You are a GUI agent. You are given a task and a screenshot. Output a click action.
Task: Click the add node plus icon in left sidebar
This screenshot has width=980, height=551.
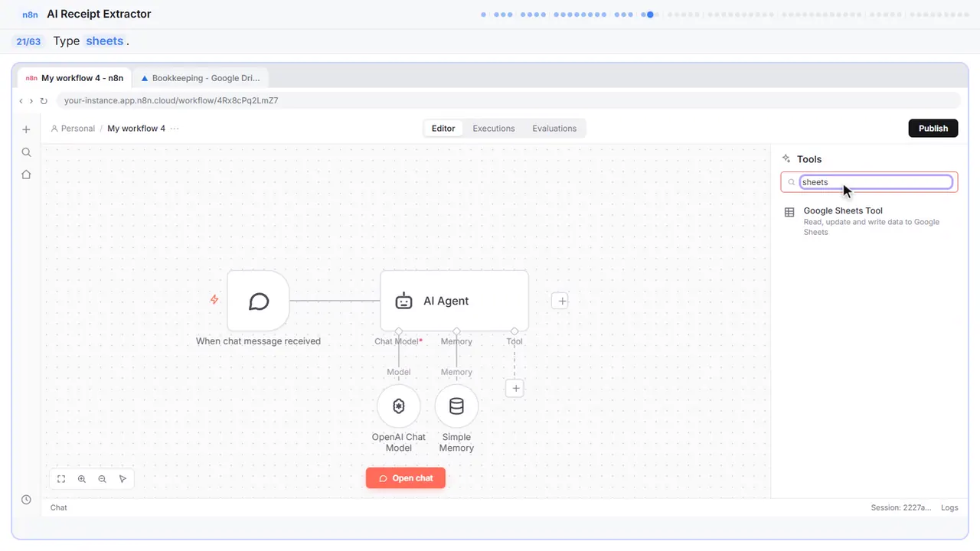pyautogui.click(x=26, y=129)
